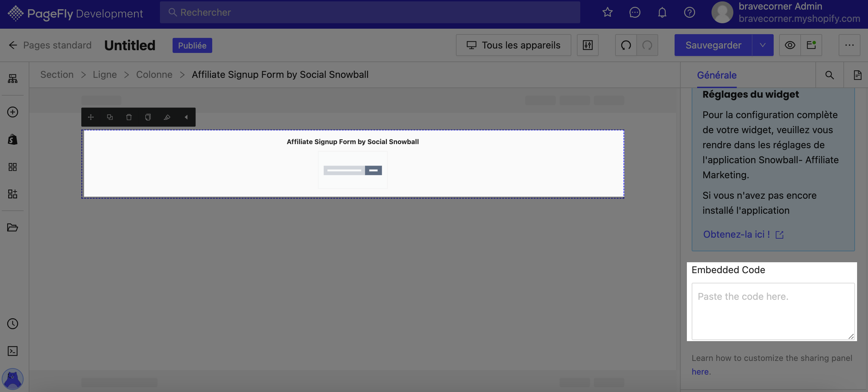Select Affiliate Signup Form breadcrumb item
Screen dimensions: 868x392
[x=280, y=74]
